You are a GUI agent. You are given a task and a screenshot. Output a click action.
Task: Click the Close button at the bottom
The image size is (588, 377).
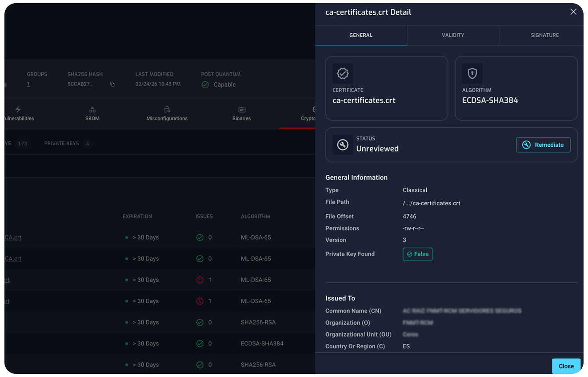566,366
